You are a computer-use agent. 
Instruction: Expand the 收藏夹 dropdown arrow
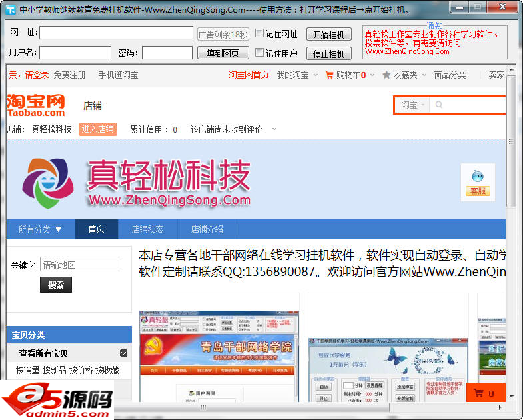pos(424,75)
